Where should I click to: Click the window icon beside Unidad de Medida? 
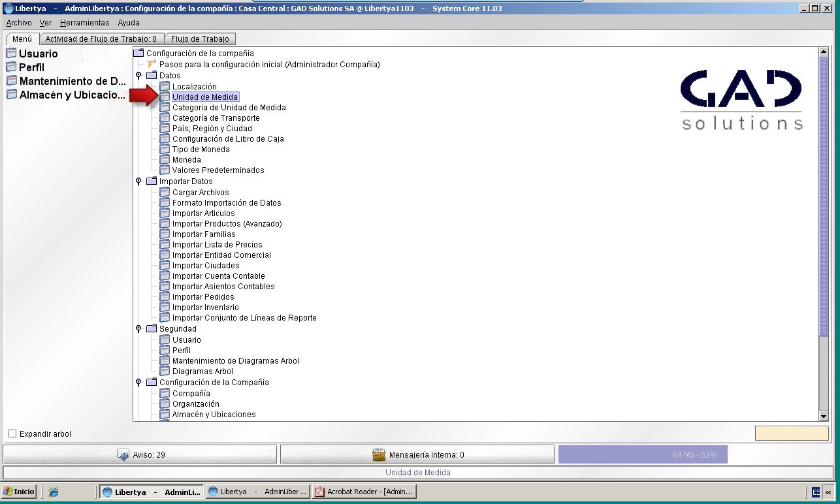pos(165,97)
